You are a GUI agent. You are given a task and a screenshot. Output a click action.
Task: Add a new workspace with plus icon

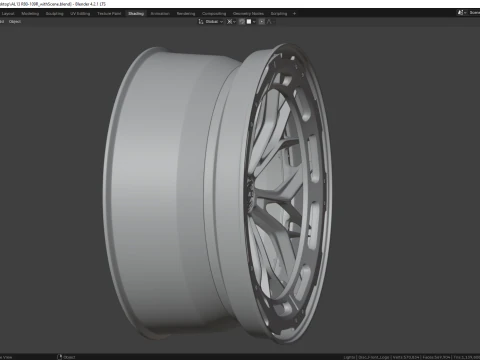click(x=294, y=14)
